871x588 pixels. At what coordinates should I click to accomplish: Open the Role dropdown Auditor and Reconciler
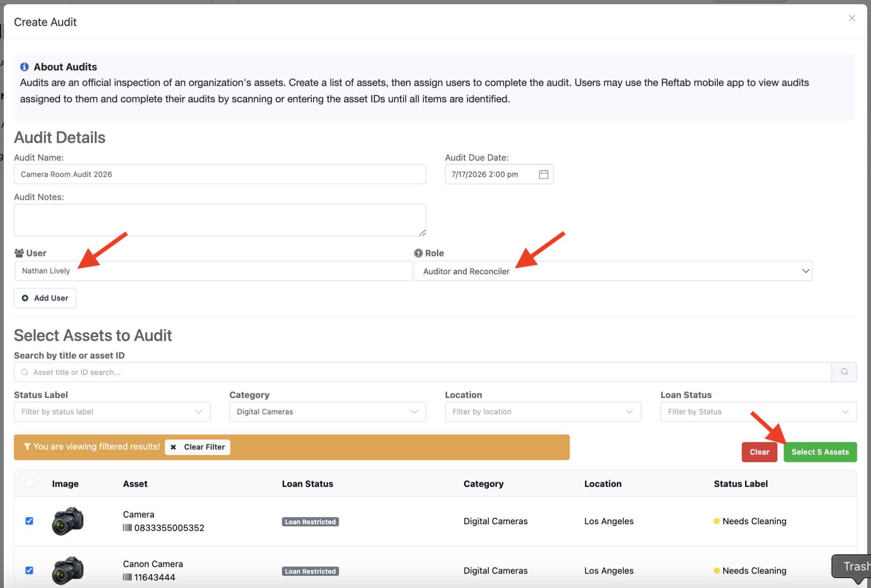613,271
